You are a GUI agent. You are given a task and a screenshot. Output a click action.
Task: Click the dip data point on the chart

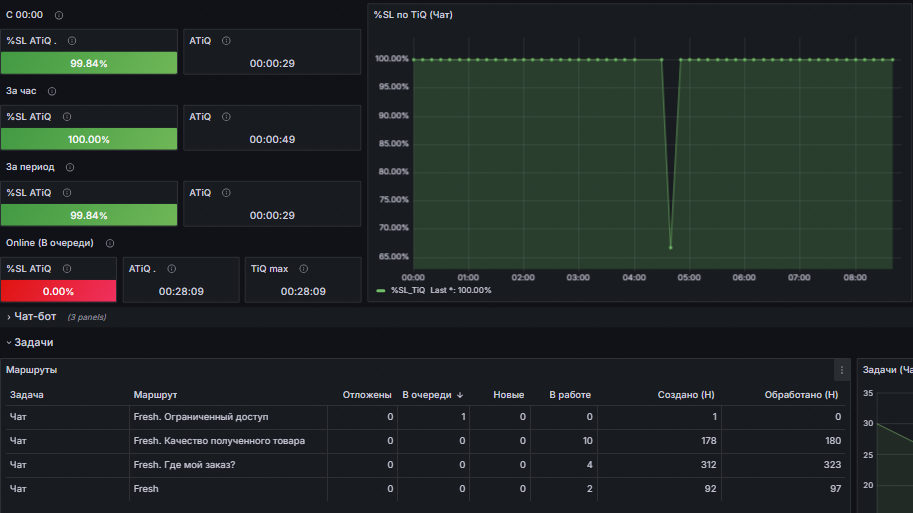pyautogui.click(x=671, y=247)
